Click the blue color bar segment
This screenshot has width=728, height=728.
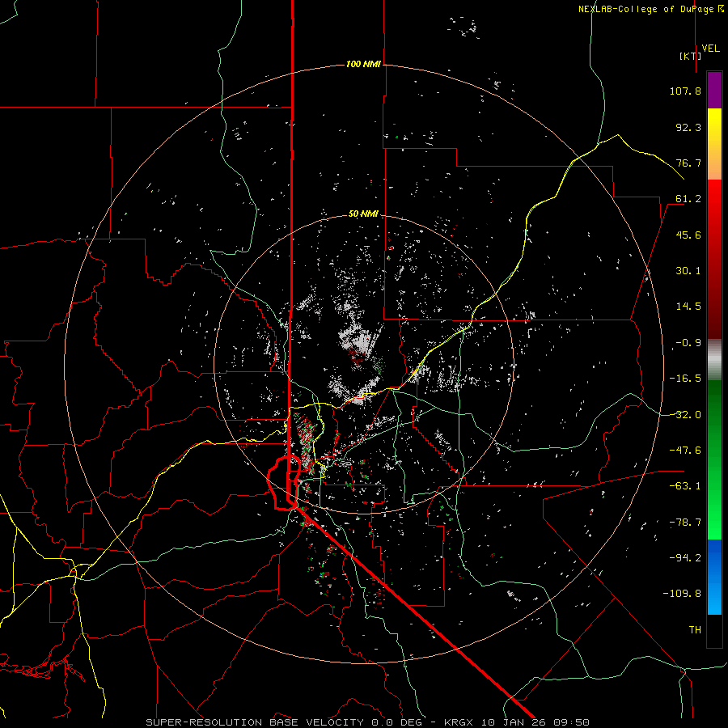pos(714,577)
